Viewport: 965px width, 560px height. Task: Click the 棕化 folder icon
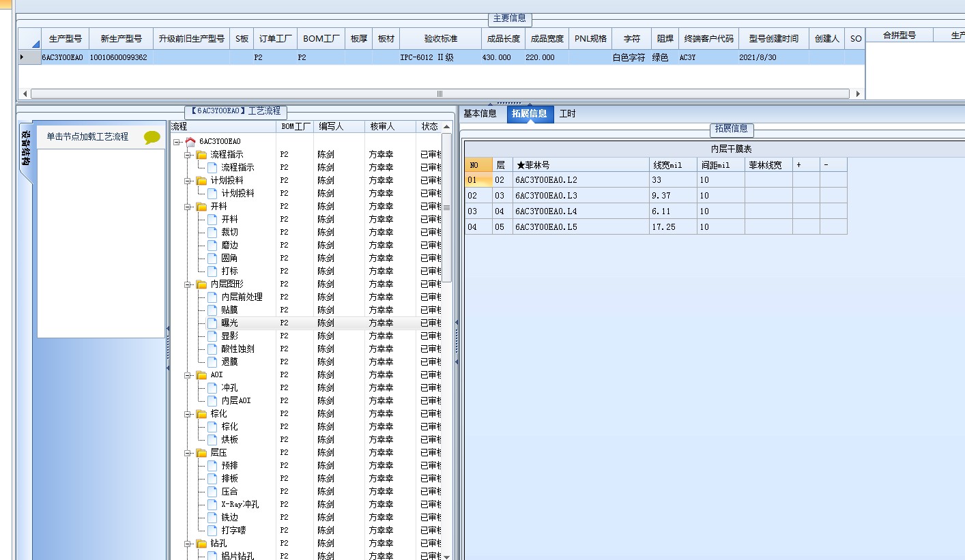[x=201, y=413]
